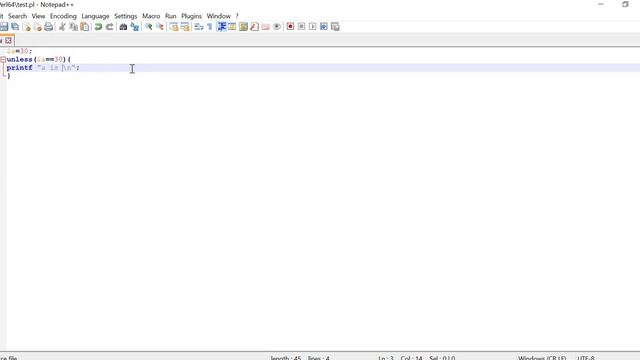Open the Macro menu

coord(151,16)
